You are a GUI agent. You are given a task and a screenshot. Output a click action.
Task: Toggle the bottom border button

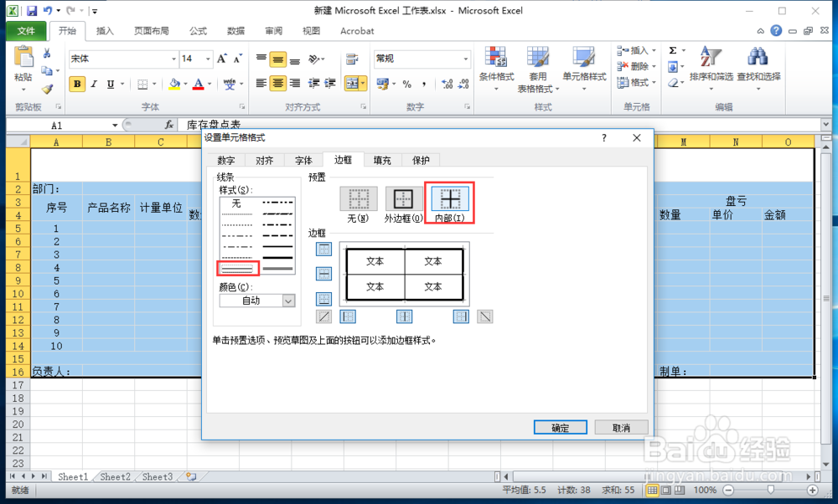(x=323, y=299)
